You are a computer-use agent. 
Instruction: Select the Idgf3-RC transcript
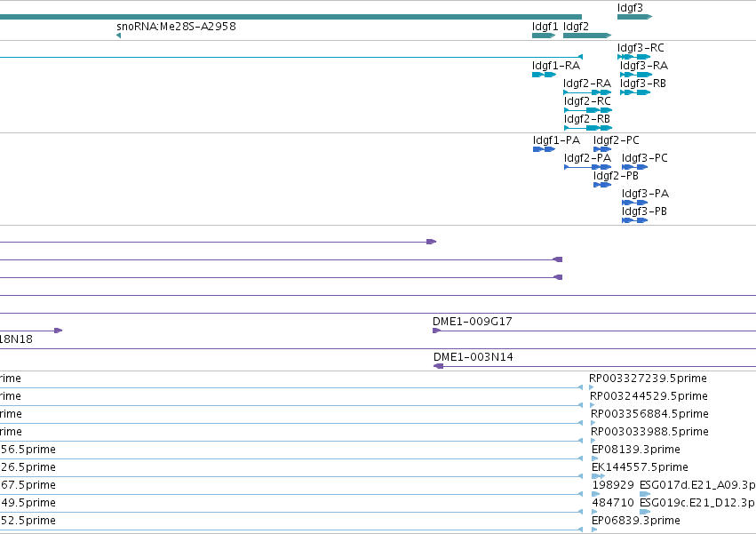[634, 57]
